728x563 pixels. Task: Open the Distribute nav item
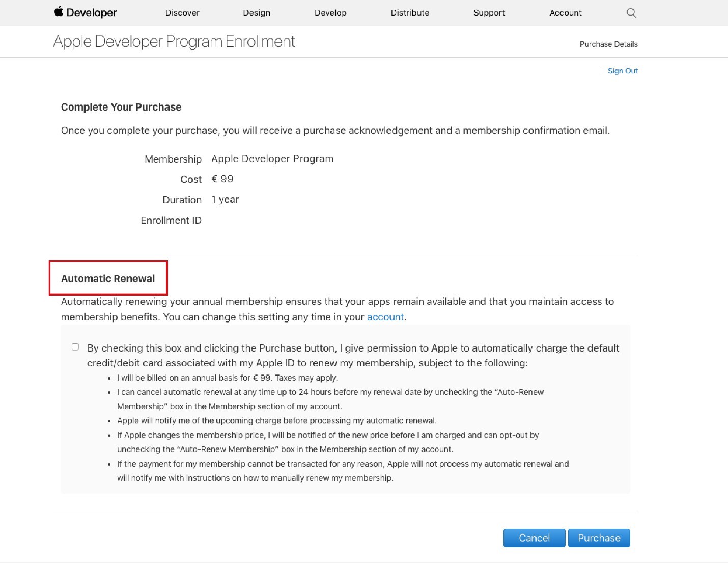[410, 13]
